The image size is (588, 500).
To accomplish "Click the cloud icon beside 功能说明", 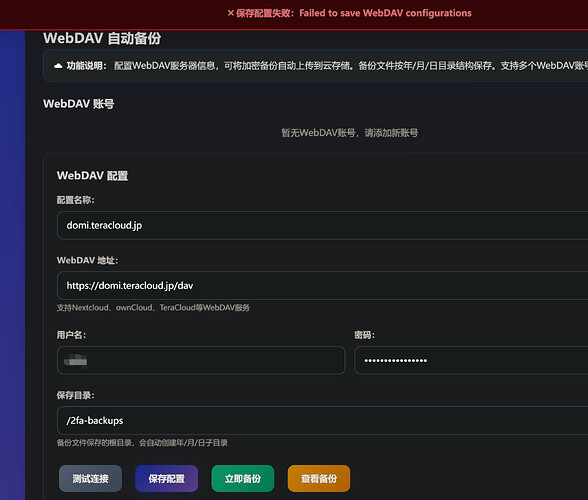I will click(58, 66).
